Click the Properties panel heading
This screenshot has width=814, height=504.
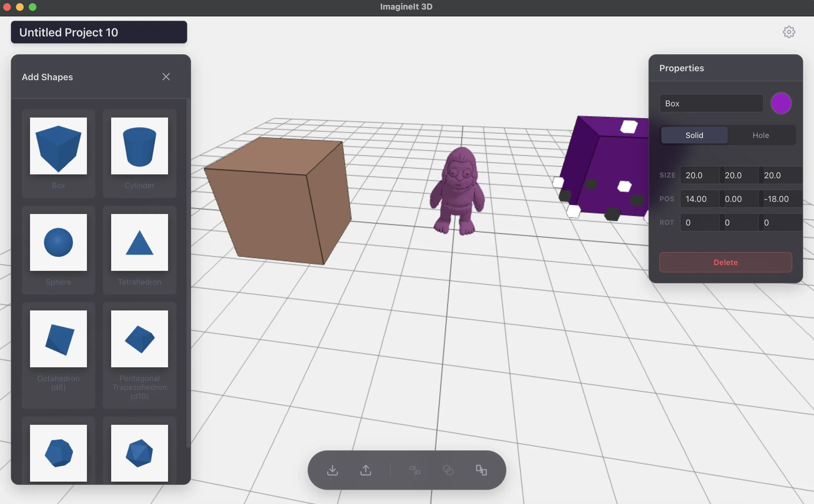pyautogui.click(x=682, y=68)
